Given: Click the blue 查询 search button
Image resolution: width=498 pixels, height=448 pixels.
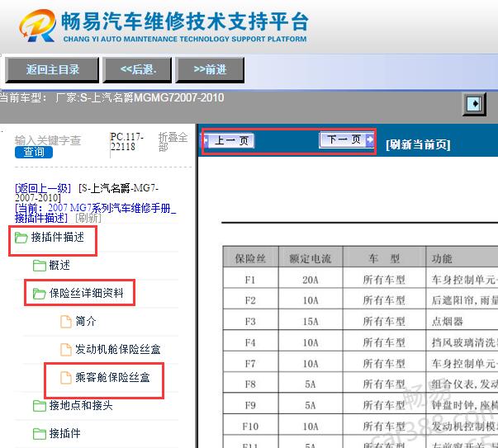Looking at the screenshot, I should tap(34, 152).
